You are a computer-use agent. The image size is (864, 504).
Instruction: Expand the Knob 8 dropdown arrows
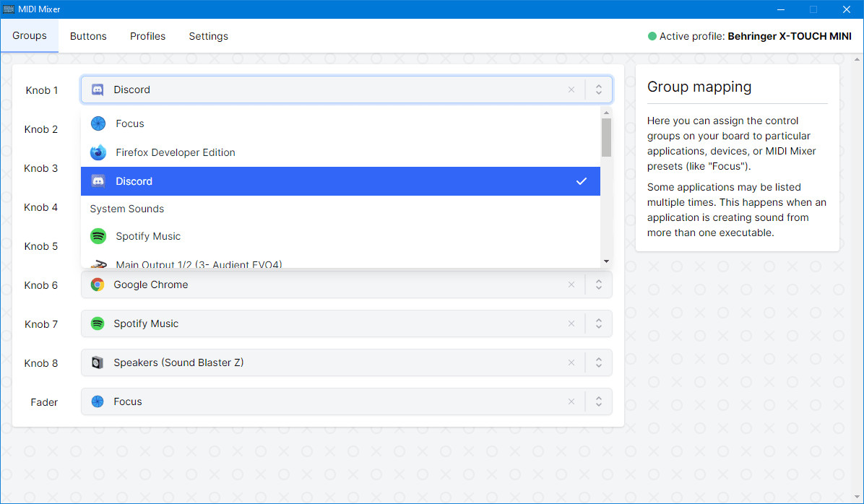click(x=598, y=363)
